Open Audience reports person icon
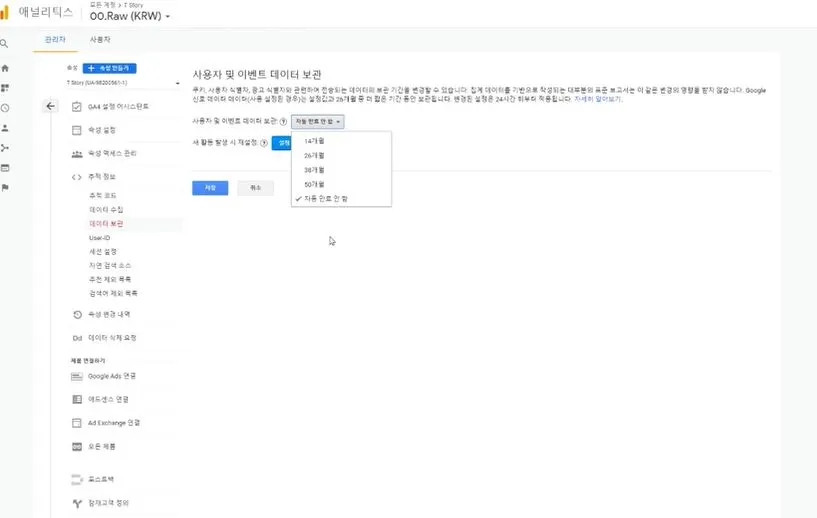 (x=5, y=128)
